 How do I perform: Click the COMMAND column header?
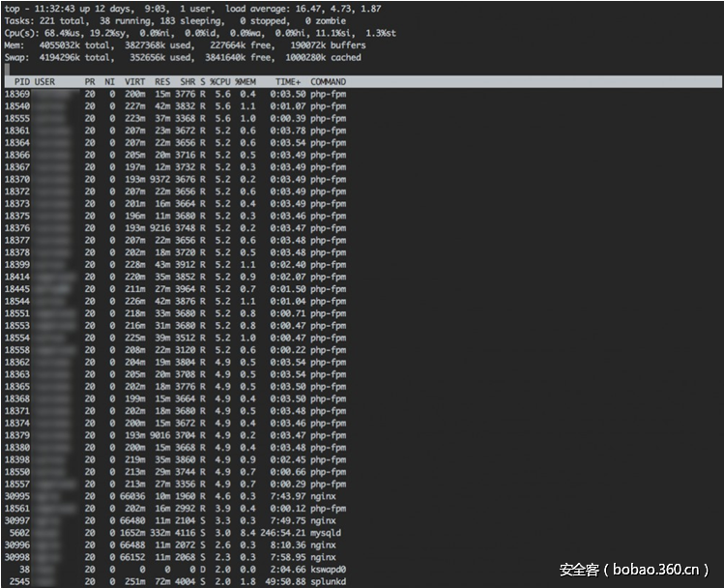(328, 82)
